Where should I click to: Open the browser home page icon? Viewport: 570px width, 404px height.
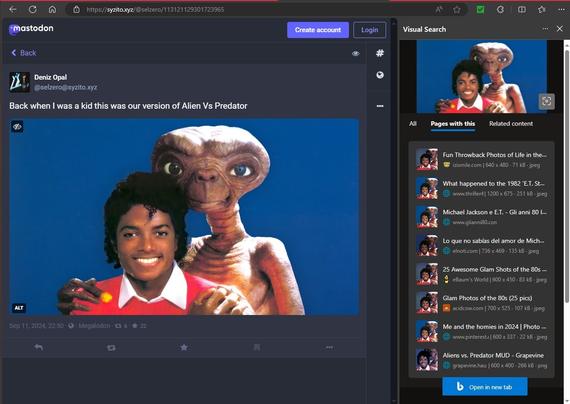click(x=52, y=9)
